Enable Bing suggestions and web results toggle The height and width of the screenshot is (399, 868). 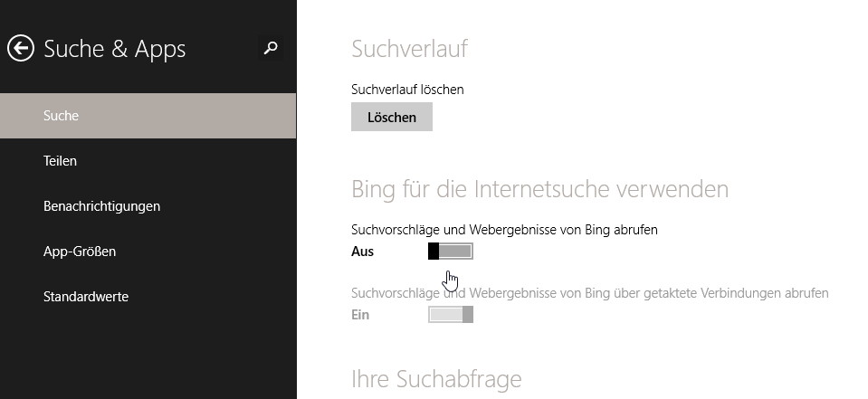[x=451, y=252]
